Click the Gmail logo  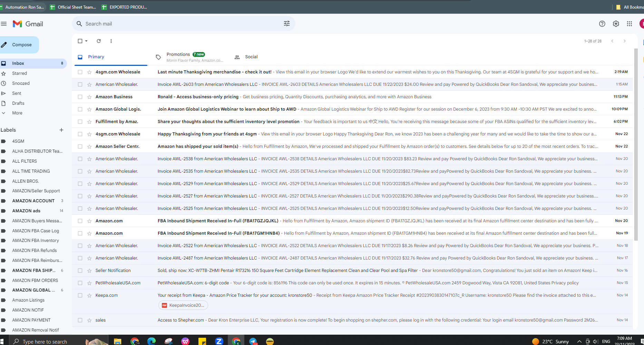pos(28,24)
